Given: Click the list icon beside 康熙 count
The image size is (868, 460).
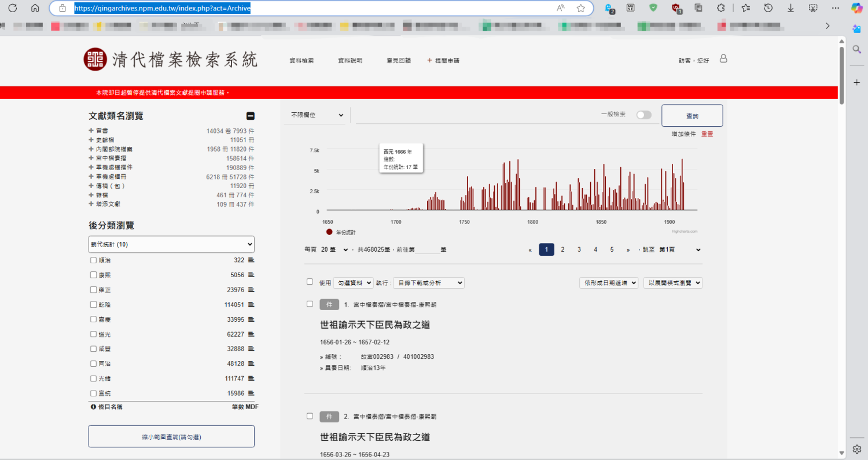Looking at the screenshot, I should (x=251, y=275).
